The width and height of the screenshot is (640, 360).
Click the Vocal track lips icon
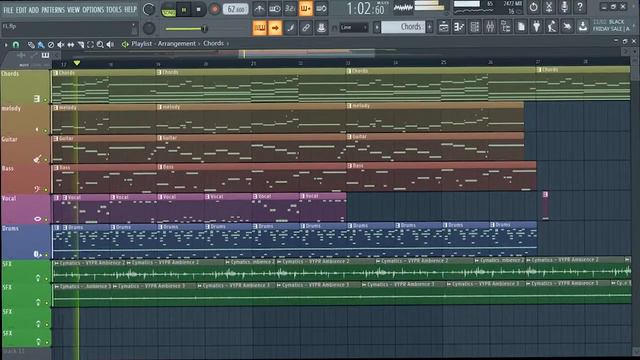38,219
